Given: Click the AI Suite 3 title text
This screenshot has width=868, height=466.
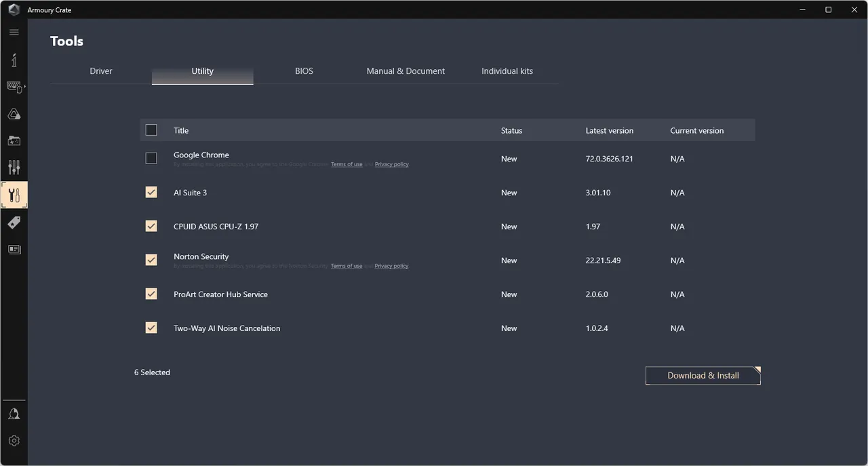Looking at the screenshot, I should tap(191, 193).
